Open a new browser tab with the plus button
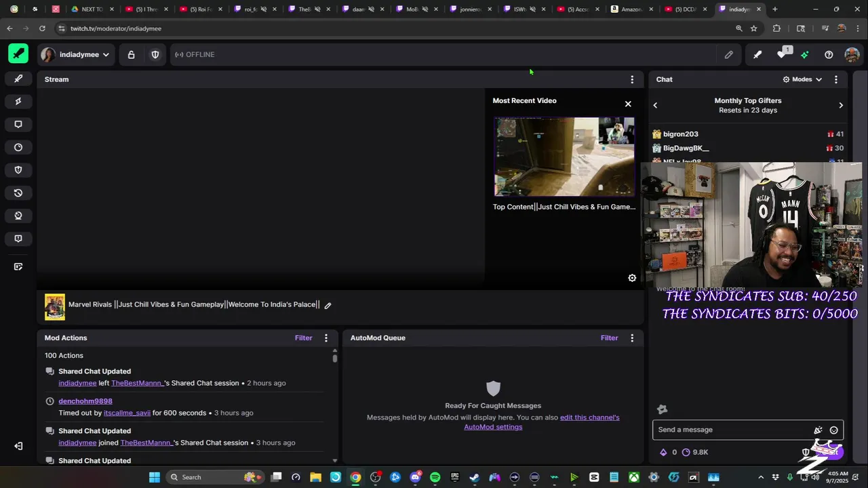Image resolution: width=868 pixels, height=488 pixels. click(x=774, y=9)
